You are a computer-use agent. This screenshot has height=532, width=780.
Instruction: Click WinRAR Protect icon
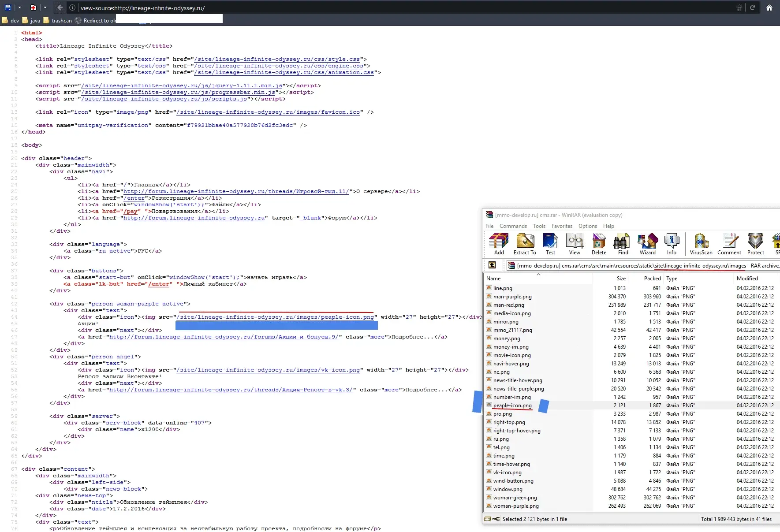755,244
